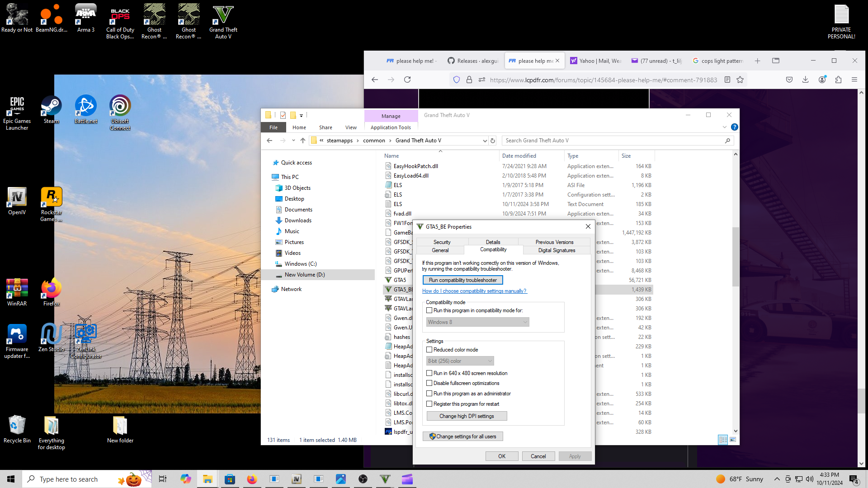Expand the Explorer ribbon chevron

pos(725,127)
